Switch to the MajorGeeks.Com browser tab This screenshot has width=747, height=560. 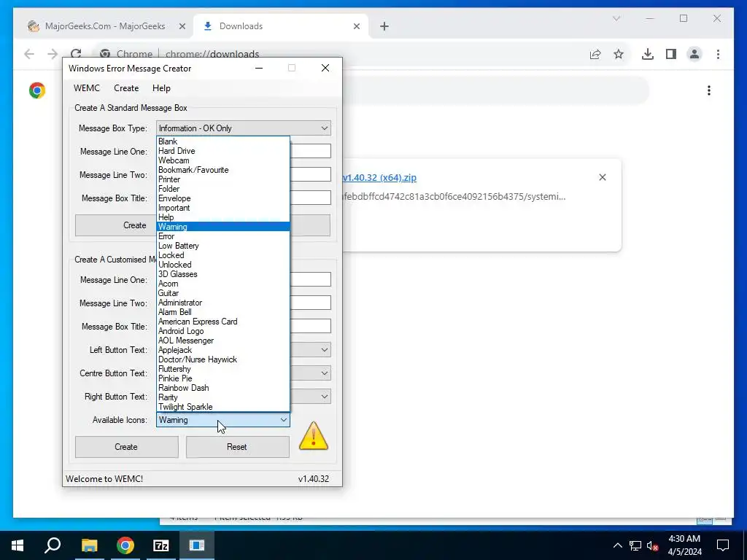[105, 26]
